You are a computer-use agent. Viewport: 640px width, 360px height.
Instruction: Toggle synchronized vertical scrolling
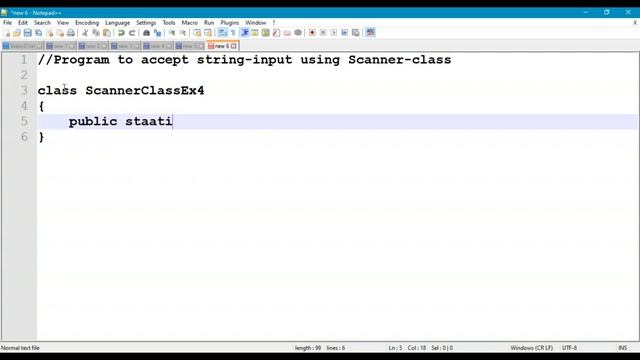pyautogui.click(x=197, y=33)
